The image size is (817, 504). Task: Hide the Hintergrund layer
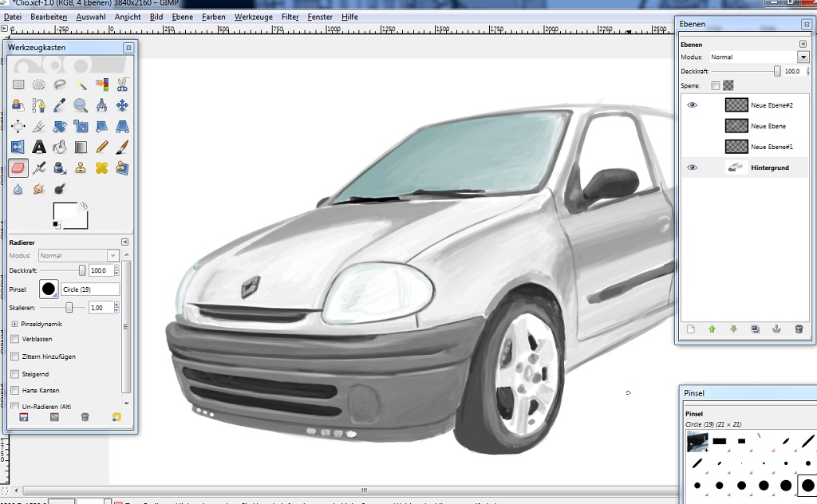pos(692,167)
